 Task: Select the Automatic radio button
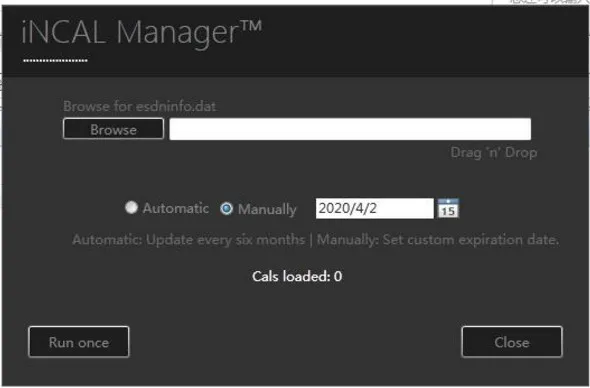(131, 207)
